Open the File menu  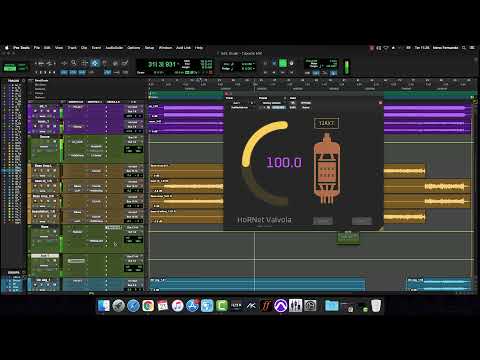[x=37, y=48]
